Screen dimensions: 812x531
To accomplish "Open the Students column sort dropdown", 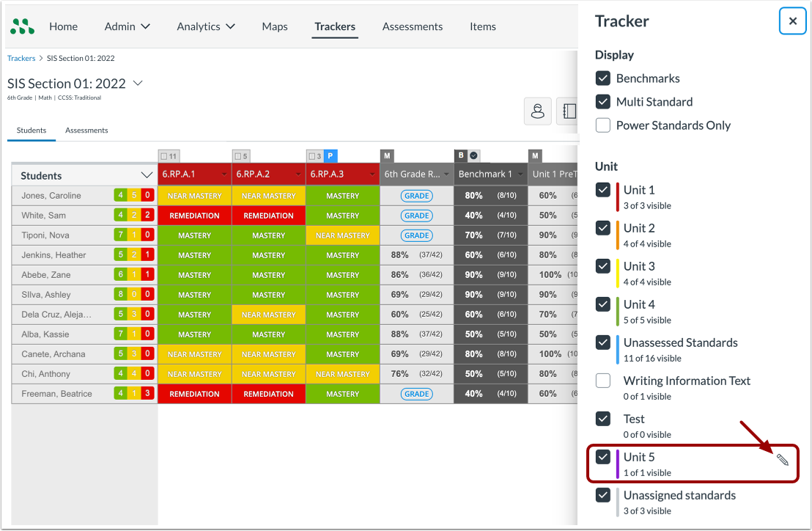I will coord(147,175).
